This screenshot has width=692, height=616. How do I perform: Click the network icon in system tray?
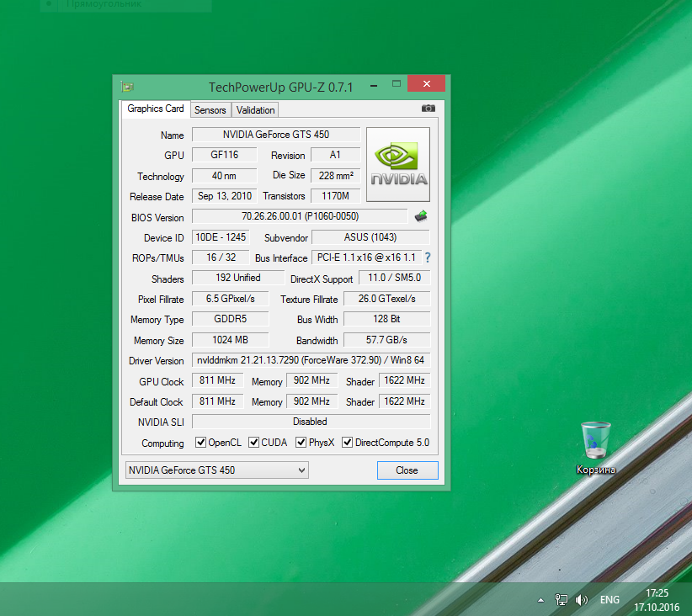click(562, 600)
